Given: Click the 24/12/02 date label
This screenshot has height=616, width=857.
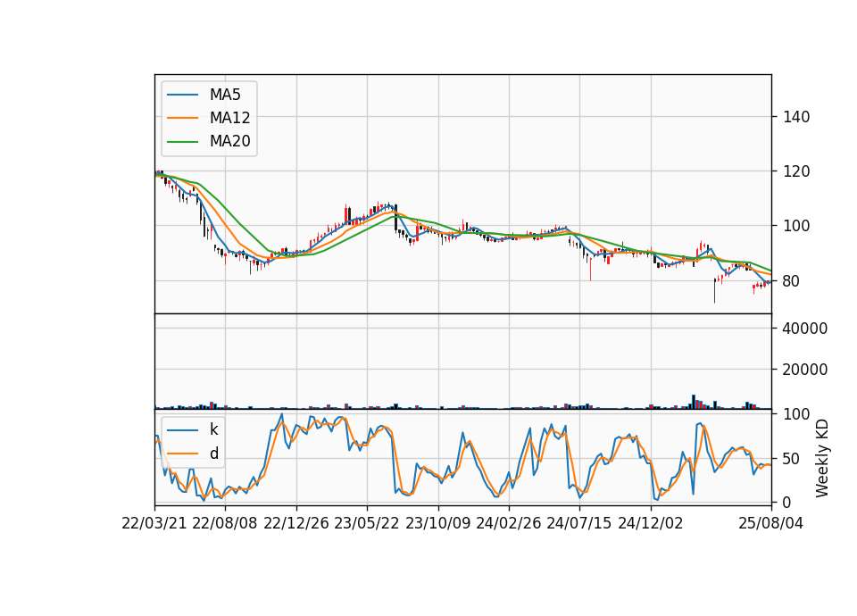Looking at the screenshot, I should (651, 523).
